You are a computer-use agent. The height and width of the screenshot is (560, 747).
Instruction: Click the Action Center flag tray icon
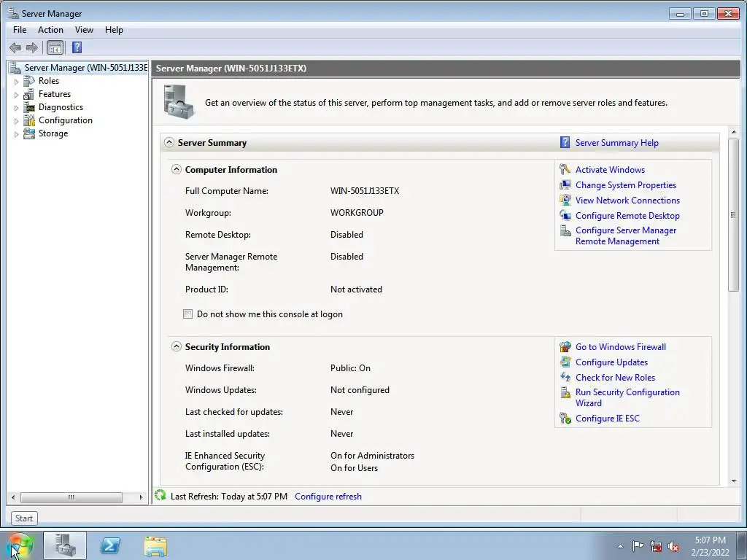[x=638, y=546]
